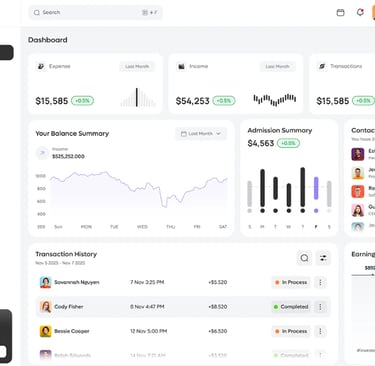Click the first contact avatar in Contacts

pos(358,154)
